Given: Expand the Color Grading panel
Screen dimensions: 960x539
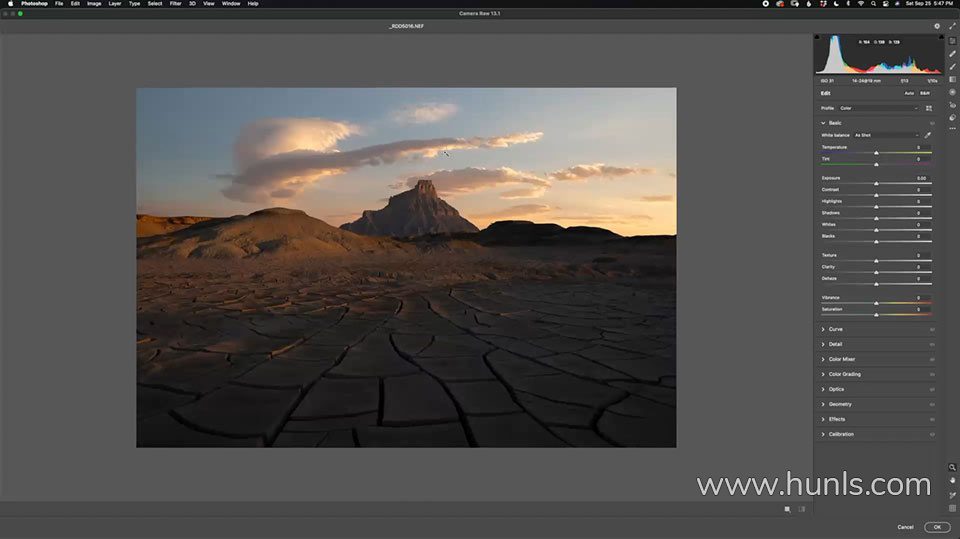Looking at the screenshot, I should click(844, 374).
